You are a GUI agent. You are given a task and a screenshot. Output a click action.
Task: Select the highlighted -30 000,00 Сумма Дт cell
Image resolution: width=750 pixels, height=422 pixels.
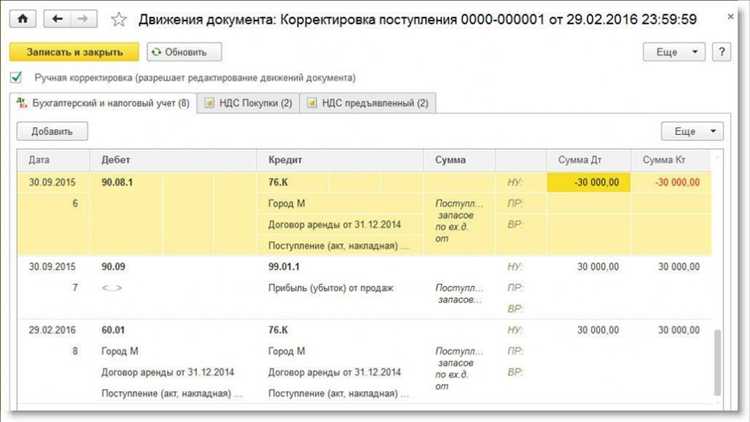click(588, 182)
